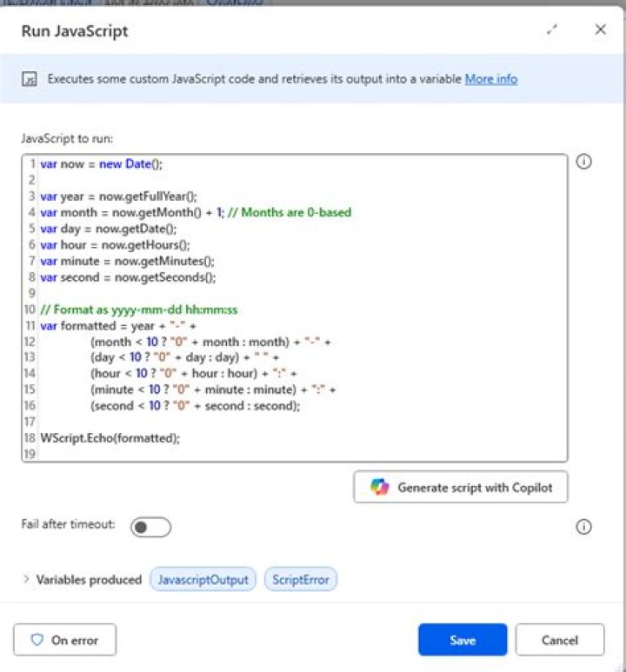Click the 'var second = now.getSeconds()' line
The image size is (626, 672).
128,277
